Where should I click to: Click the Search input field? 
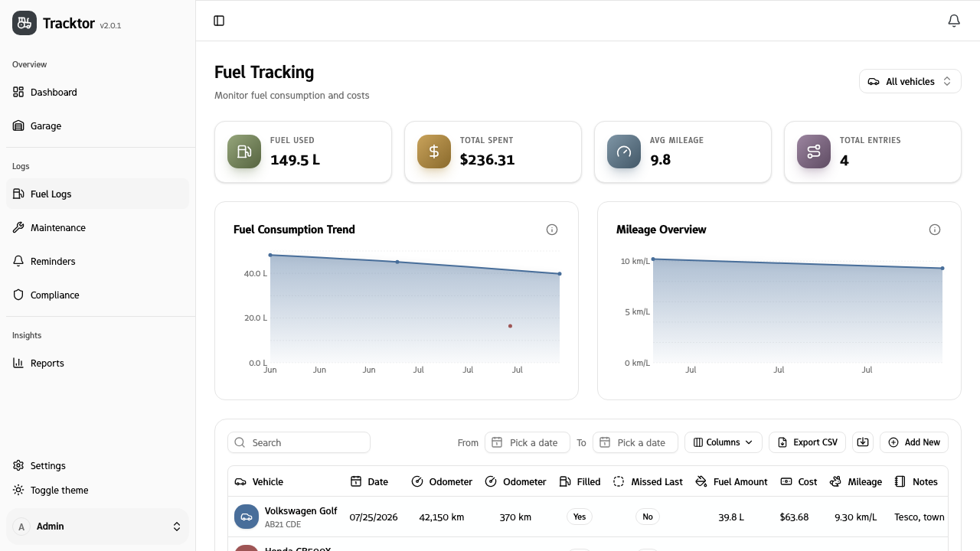pos(299,442)
